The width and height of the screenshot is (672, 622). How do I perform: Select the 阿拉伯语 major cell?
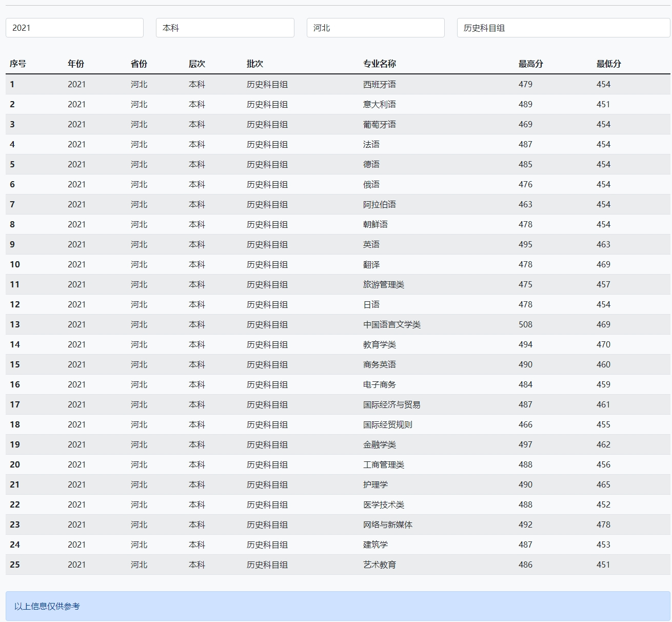380,204
